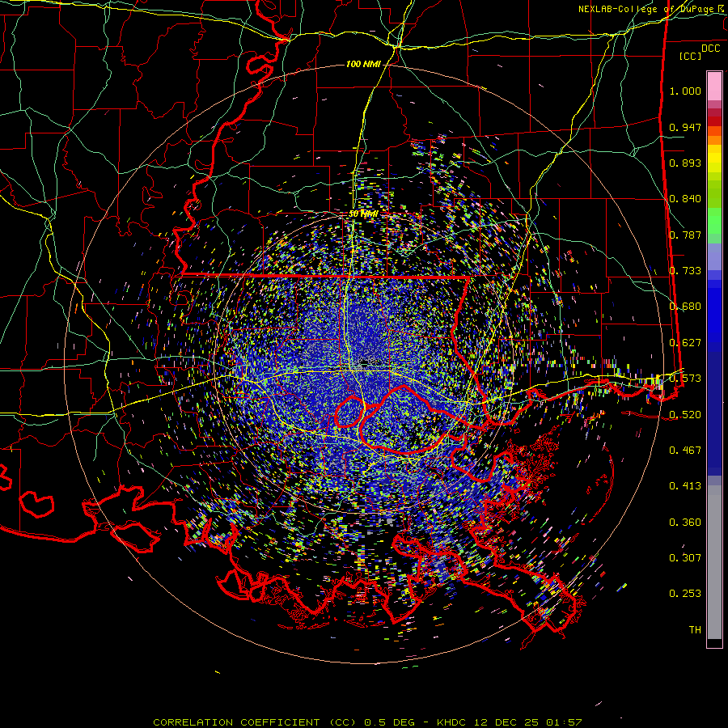Click the CORRELATION COEFFICIENT (CC) caption text
The width and height of the screenshot is (728, 728).
click(255, 722)
